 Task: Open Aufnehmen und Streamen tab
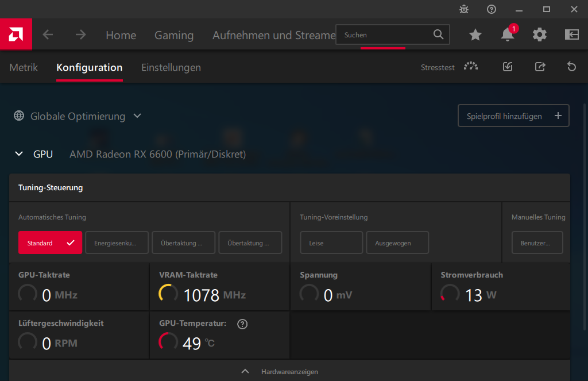click(274, 35)
